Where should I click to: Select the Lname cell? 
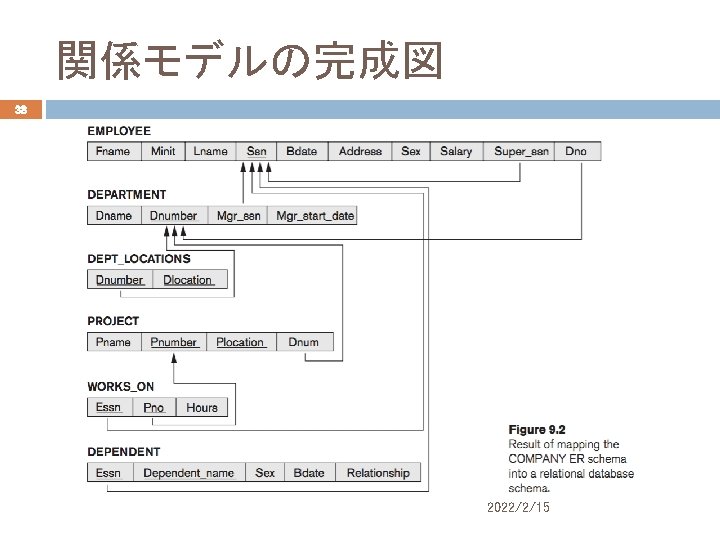211,152
